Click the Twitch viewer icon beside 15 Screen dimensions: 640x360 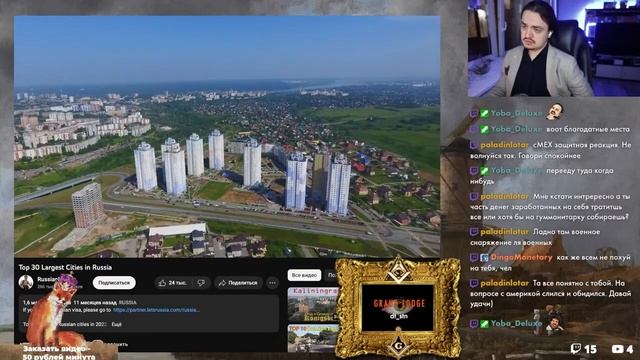point(576,349)
